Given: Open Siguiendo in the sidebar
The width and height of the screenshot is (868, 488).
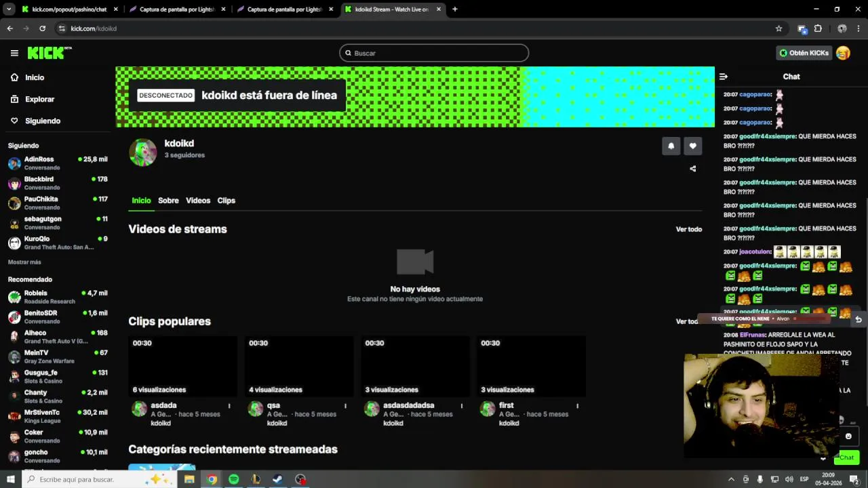Looking at the screenshot, I should (x=43, y=121).
